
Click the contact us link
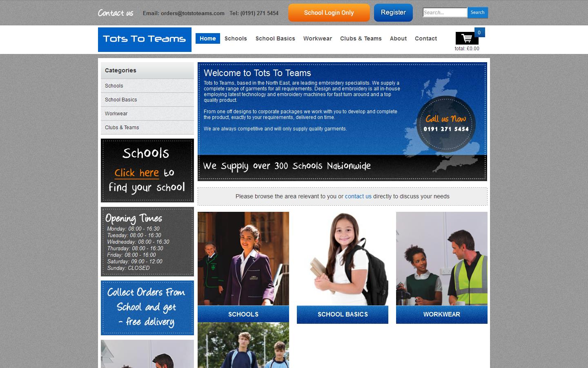pyautogui.click(x=358, y=196)
